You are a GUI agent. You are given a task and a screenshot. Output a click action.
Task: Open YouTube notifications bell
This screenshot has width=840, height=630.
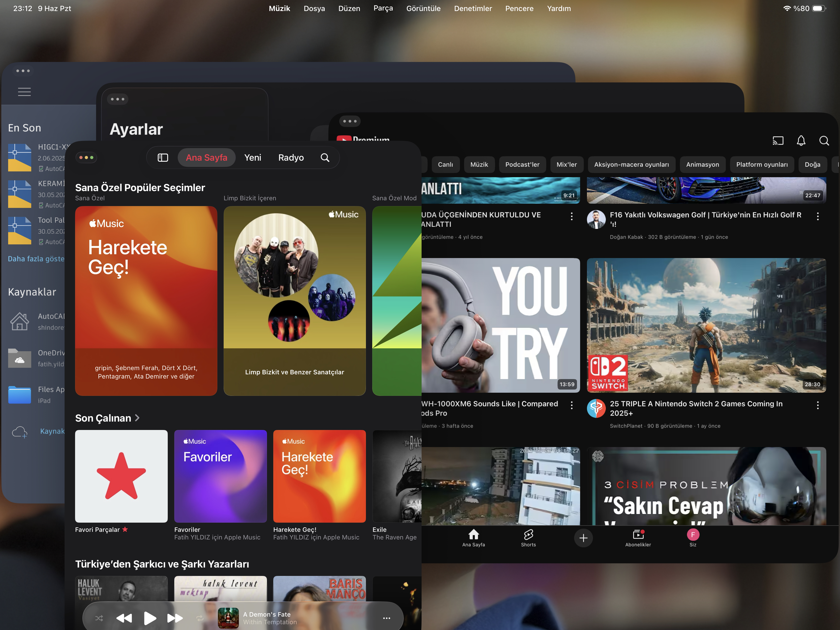801,141
